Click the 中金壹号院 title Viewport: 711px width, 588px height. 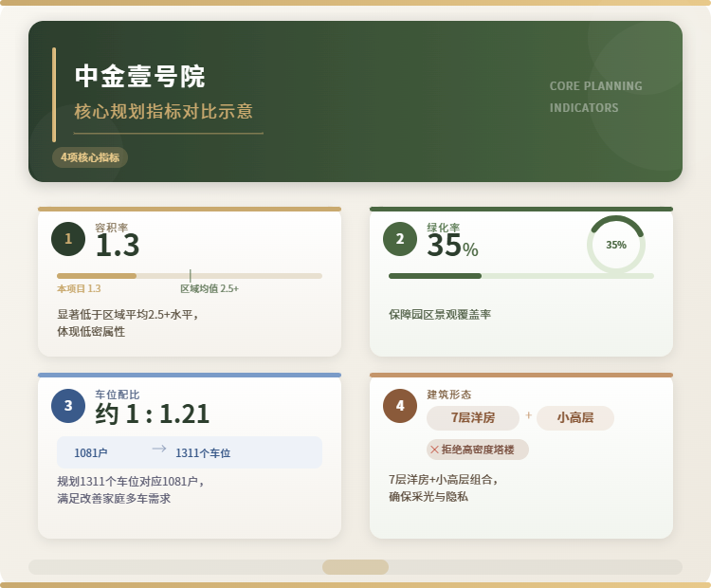pos(140,76)
